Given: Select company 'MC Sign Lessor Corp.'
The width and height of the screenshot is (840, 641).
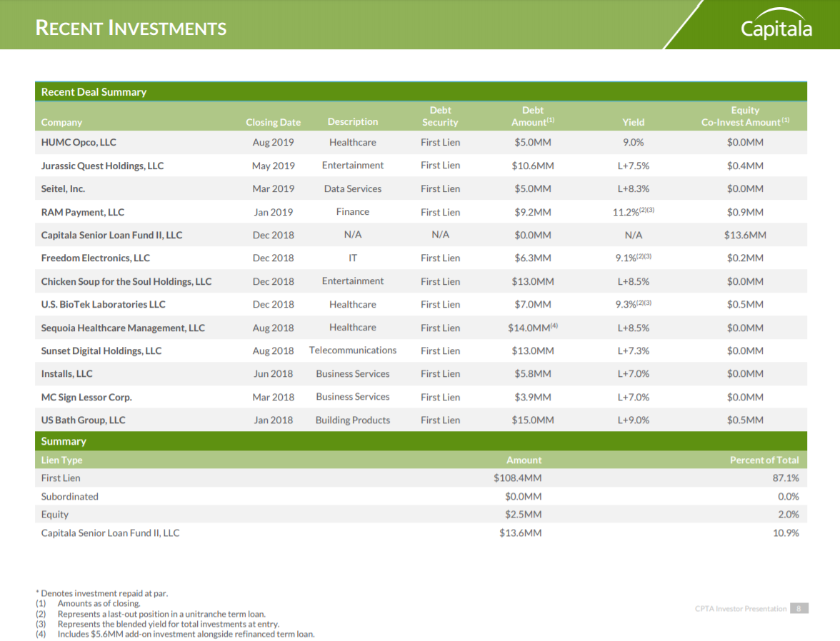Looking at the screenshot, I should pos(86,398).
